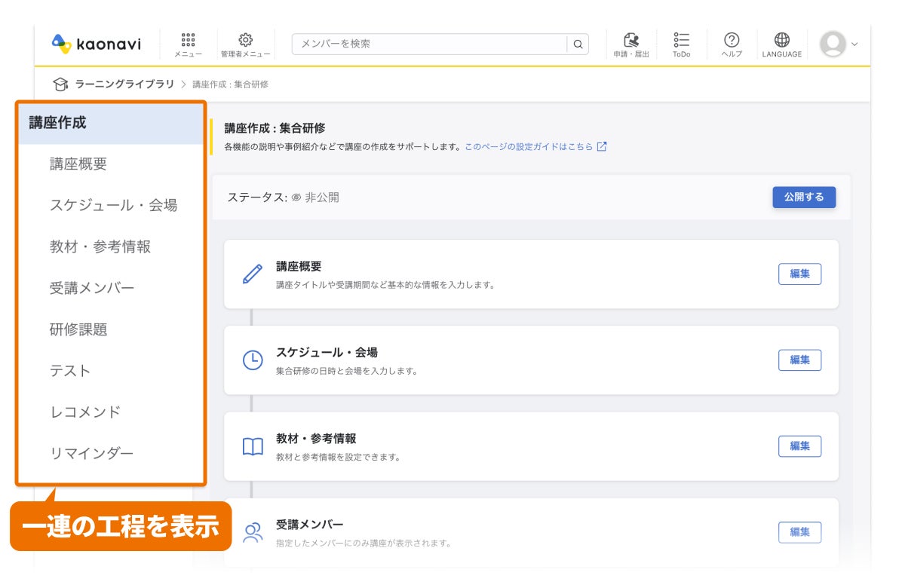Click the clock icon for スケジュール・会場
905x588 pixels.
[253, 360]
